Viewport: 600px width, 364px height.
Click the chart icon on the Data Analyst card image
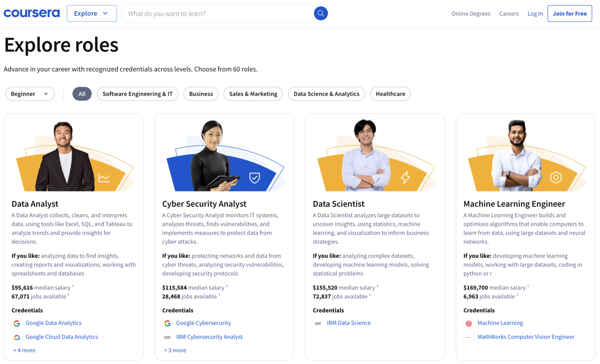coord(105,177)
